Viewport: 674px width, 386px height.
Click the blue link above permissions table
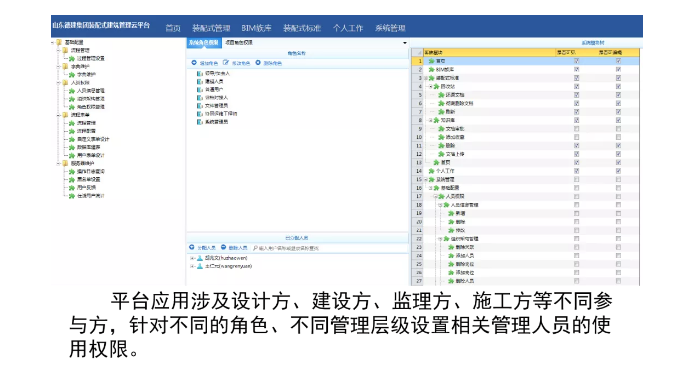593,43
